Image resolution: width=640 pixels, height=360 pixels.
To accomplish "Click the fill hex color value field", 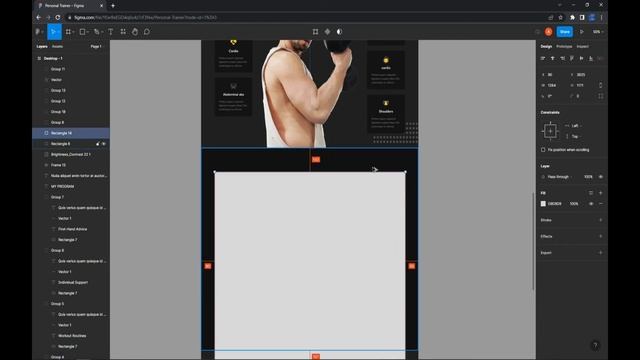I will pyautogui.click(x=555, y=204).
